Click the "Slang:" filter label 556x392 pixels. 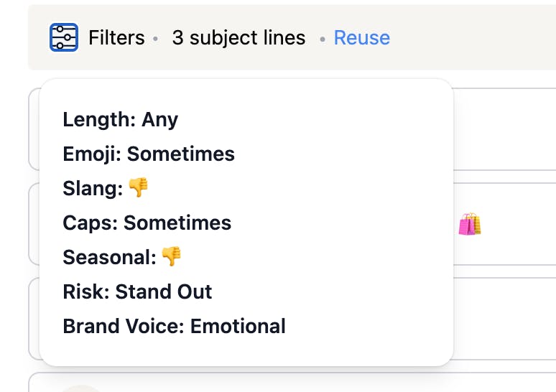coord(93,188)
